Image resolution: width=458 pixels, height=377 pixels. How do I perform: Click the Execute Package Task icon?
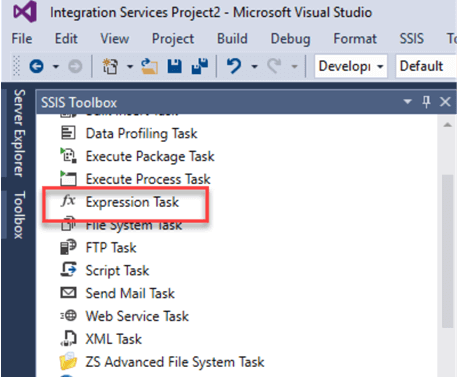coord(68,156)
